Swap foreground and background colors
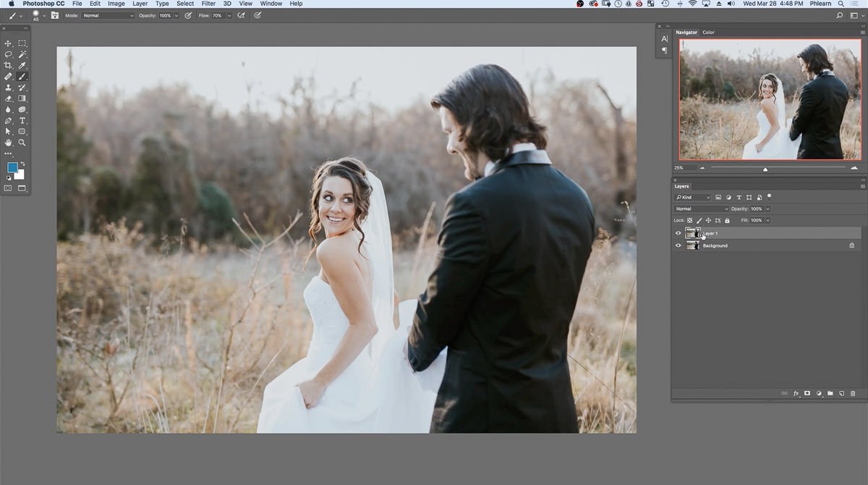 (22, 164)
